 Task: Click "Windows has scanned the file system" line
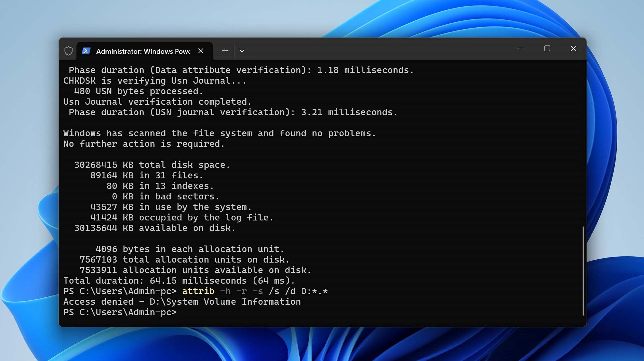(220, 133)
